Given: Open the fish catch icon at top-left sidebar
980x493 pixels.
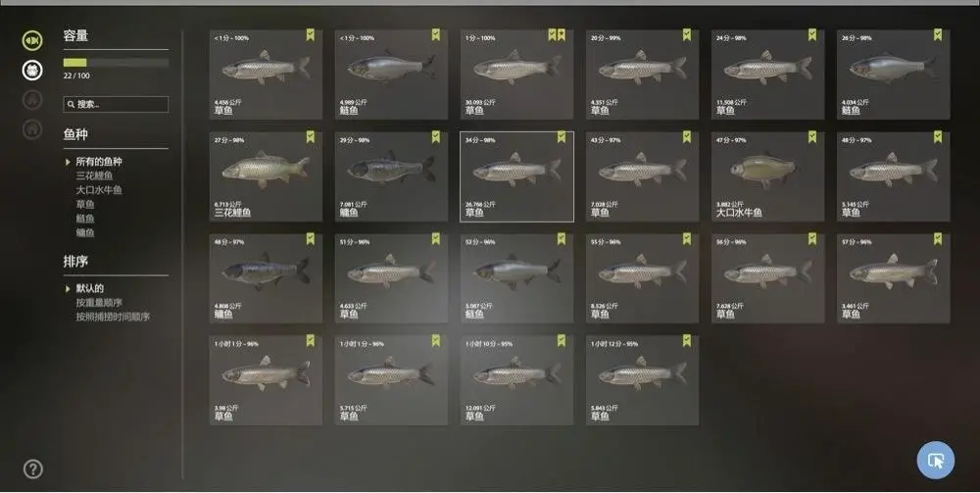Looking at the screenshot, I should point(32,40).
